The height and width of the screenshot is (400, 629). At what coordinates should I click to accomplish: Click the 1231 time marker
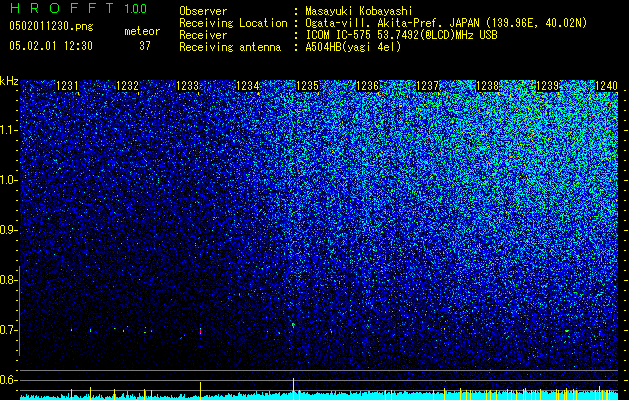tap(67, 86)
